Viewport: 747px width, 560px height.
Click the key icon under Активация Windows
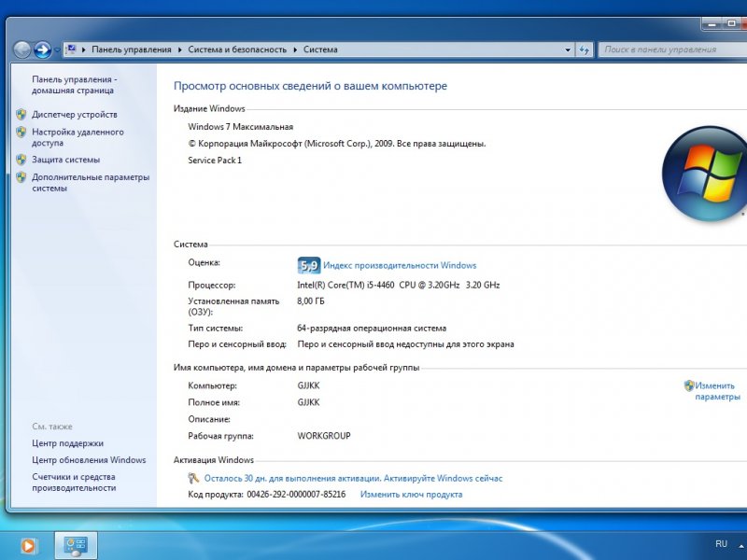[x=195, y=478]
